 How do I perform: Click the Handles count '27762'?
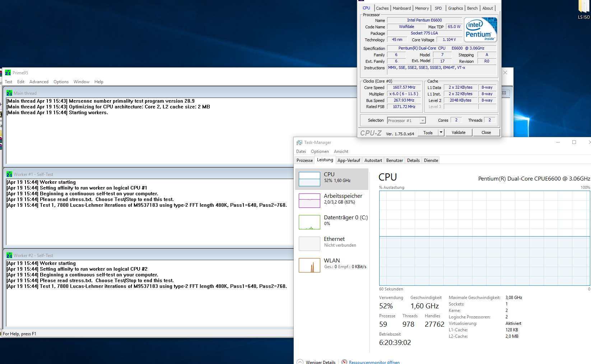(x=434, y=324)
